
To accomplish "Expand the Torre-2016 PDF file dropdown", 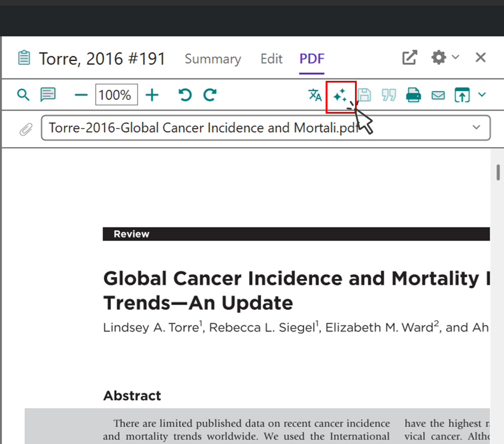I will 476,127.
